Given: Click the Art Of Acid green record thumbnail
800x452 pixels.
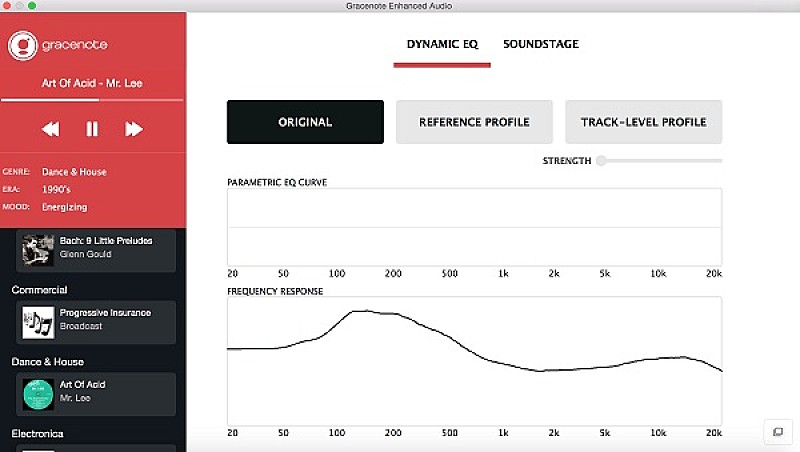Looking at the screenshot, I should pyautogui.click(x=38, y=393).
